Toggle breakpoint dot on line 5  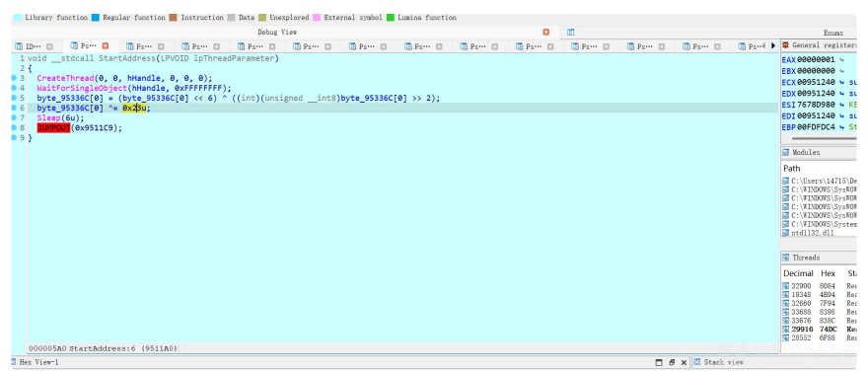coord(14,98)
